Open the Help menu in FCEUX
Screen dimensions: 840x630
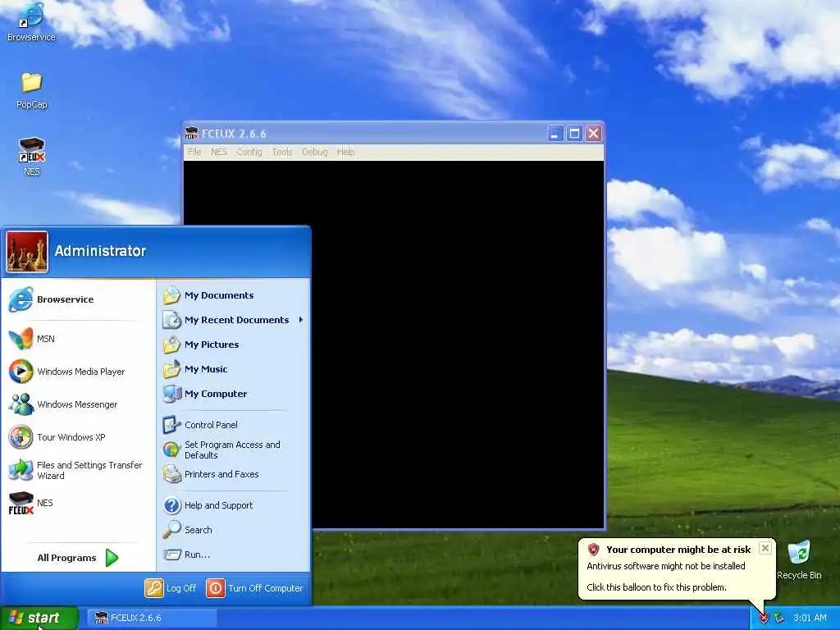pyautogui.click(x=345, y=152)
